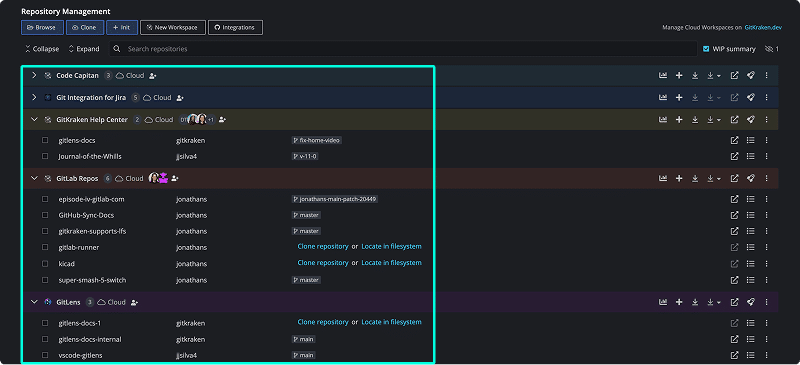Click the rocket icon in GitLens workspace row
The width and height of the screenshot is (800, 365).
[751, 302]
